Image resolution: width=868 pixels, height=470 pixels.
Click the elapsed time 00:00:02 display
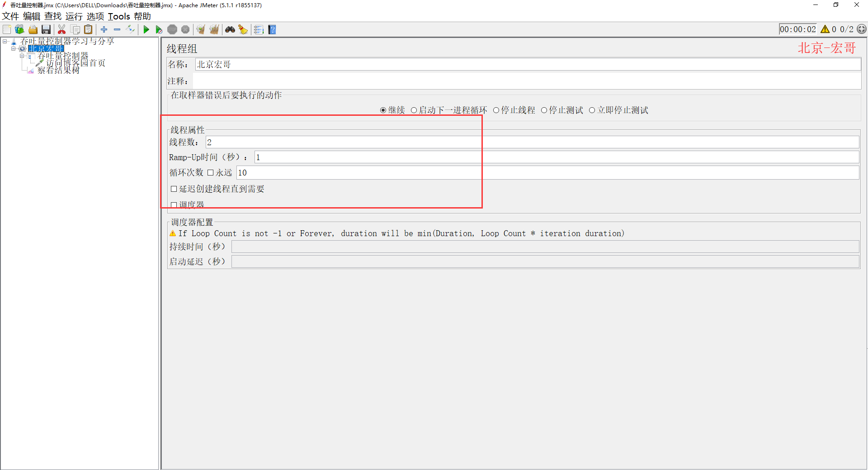798,29
